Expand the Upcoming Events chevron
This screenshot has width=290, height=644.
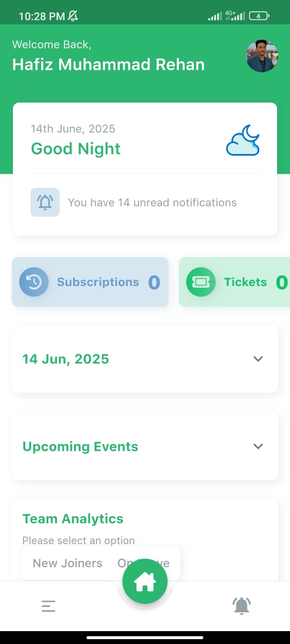click(258, 447)
